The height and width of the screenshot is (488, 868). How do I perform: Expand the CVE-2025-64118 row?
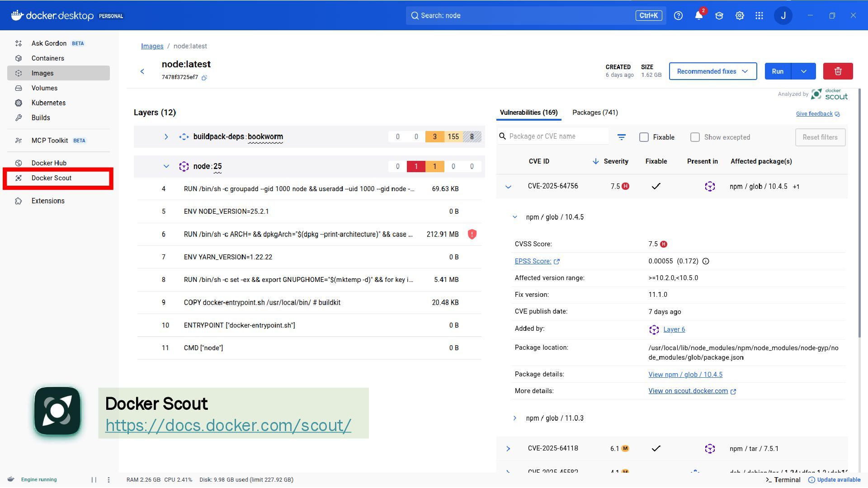coord(508,449)
